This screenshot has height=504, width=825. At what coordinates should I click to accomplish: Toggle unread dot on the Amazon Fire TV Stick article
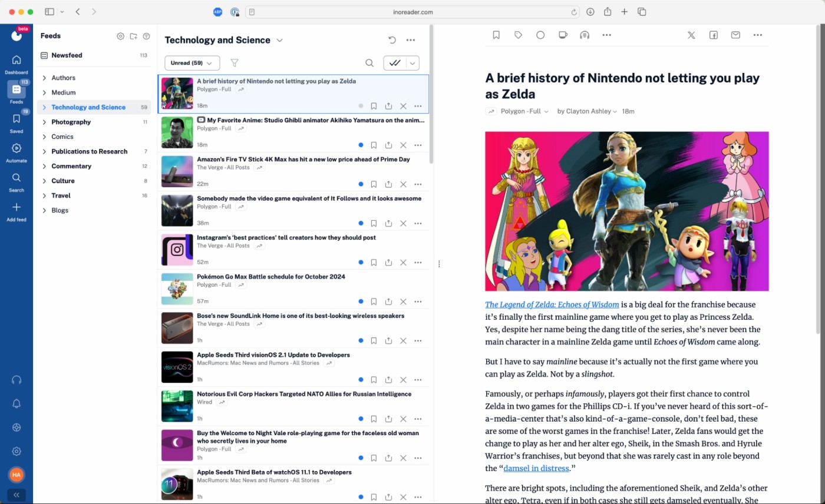click(361, 184)
